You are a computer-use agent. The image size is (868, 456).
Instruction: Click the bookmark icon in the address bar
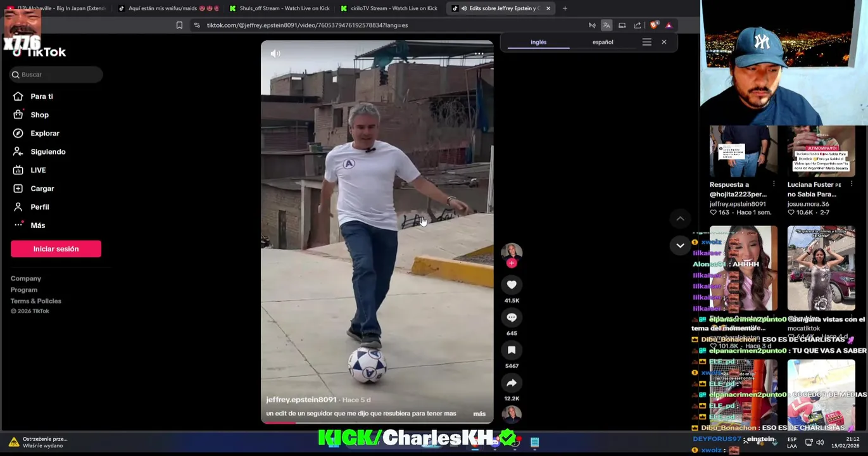tap(179, 25)
